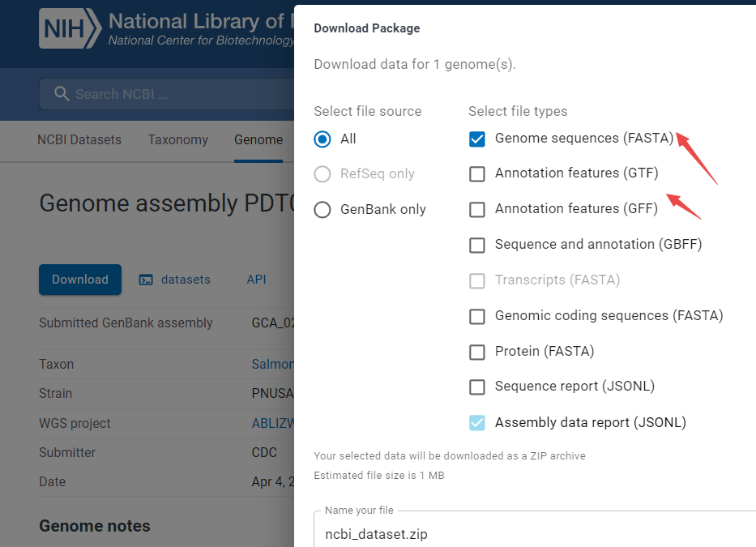Image resolution: width=756 pixels, height=547 pixels.
Task: Enable Annotation features (GTF) checkbox
Action: click(477, 173)
